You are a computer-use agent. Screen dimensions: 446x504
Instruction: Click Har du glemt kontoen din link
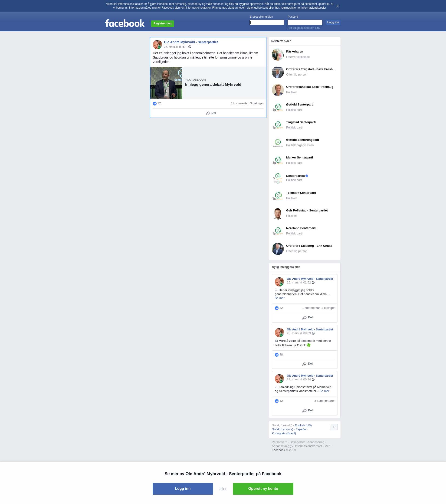304,28
